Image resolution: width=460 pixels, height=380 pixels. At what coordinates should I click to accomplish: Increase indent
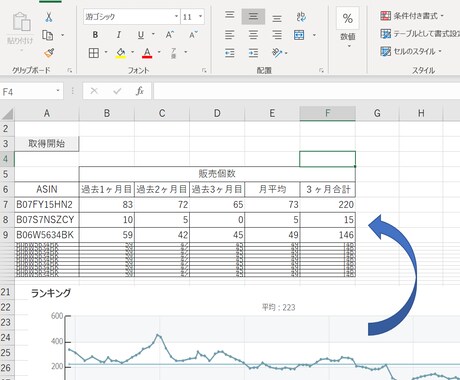253,53
